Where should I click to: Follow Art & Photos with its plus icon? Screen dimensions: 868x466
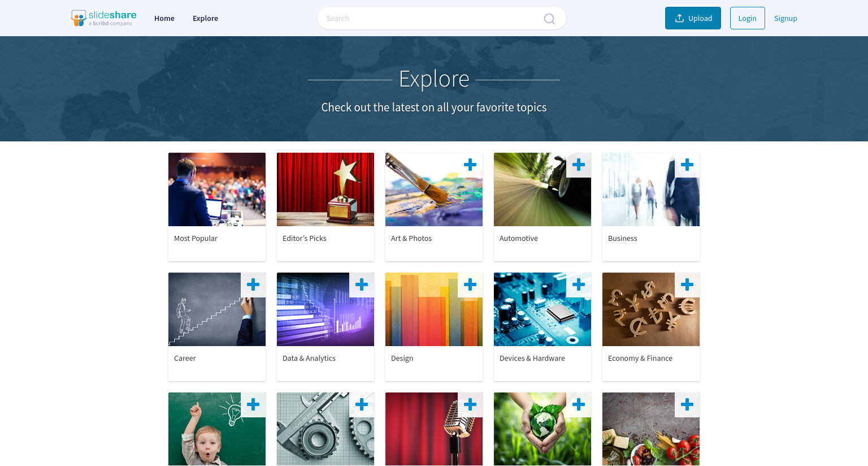[x=470, y=165]
